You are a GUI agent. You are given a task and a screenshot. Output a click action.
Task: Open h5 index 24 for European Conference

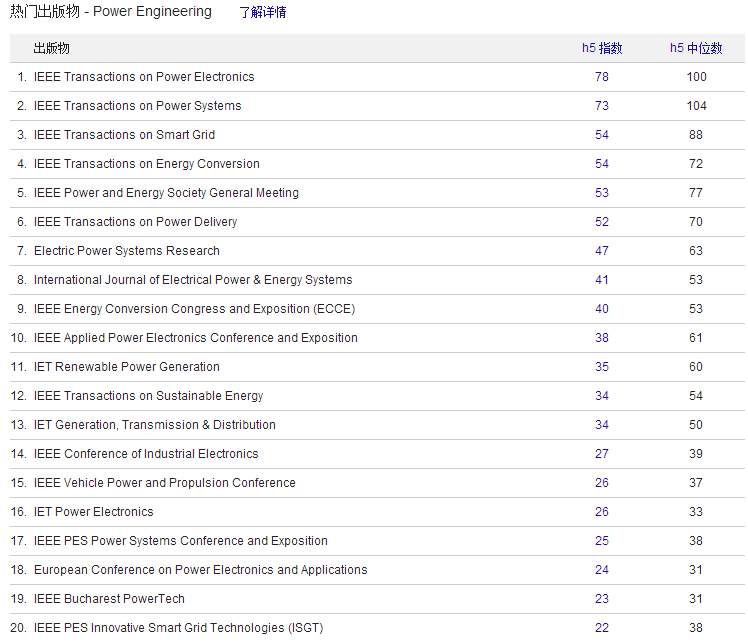pyautogui.click(x=602, y=570)
